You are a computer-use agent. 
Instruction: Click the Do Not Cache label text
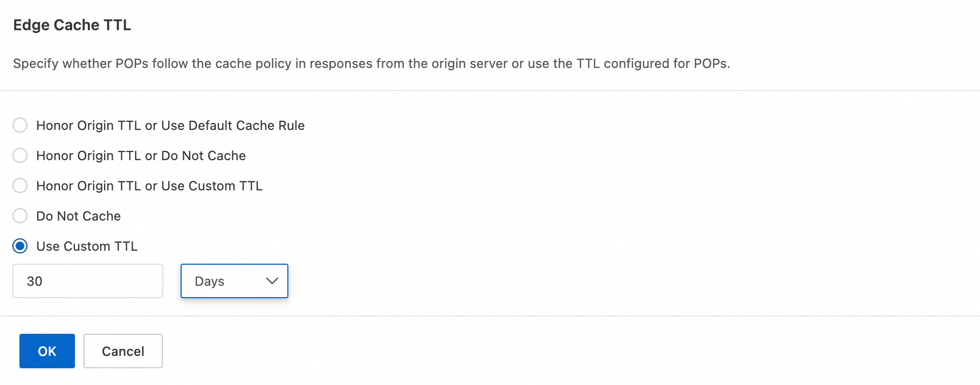pos(78,216)
